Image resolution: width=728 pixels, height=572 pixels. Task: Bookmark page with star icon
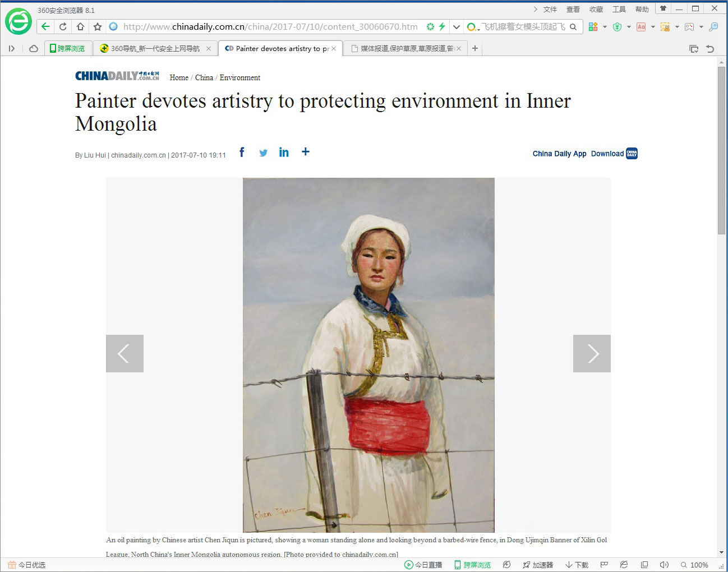[x=98, y=26]
